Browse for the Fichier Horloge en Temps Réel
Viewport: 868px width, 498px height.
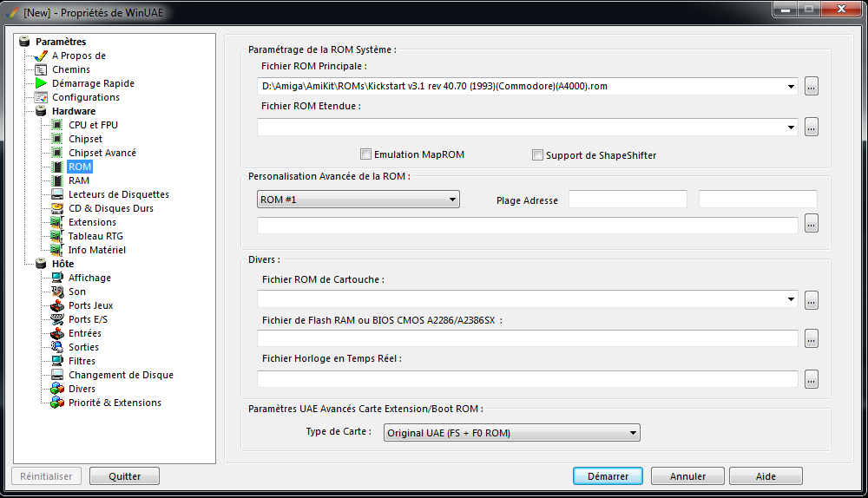pos(811,380)
